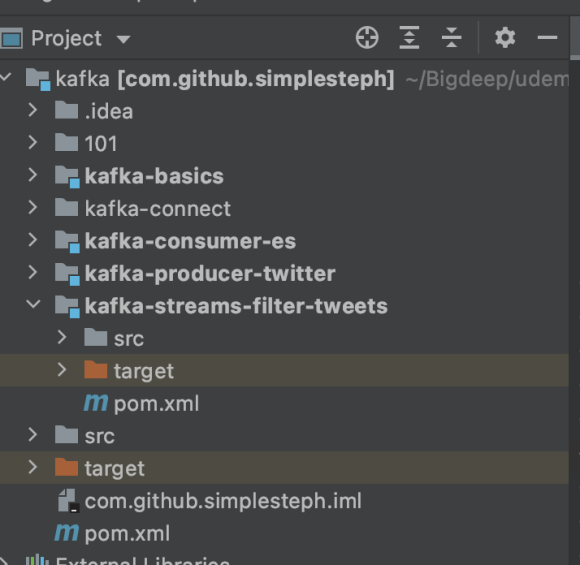This screenshot has width=580, height=565.
Task: Select the Project view title label
Action: (66, 38)
